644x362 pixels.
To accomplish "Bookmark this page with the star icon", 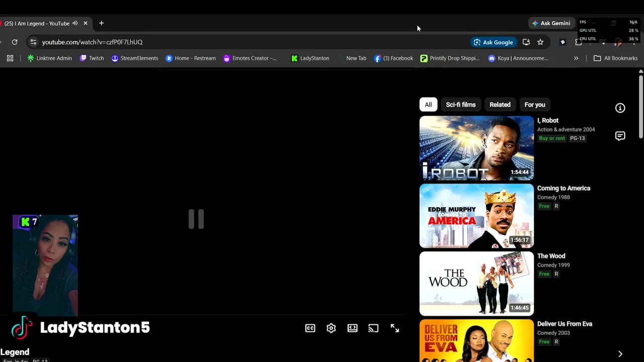I will (540, 42).
